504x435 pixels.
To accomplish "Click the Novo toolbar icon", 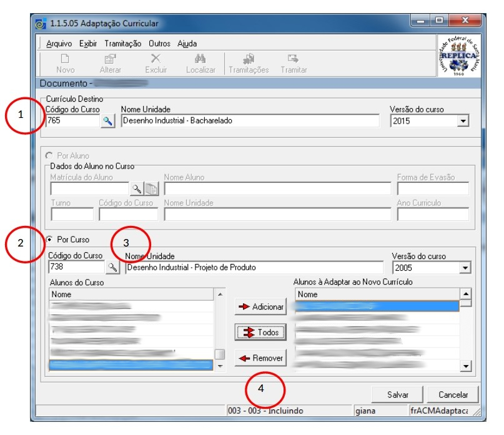I will point(65,60).
